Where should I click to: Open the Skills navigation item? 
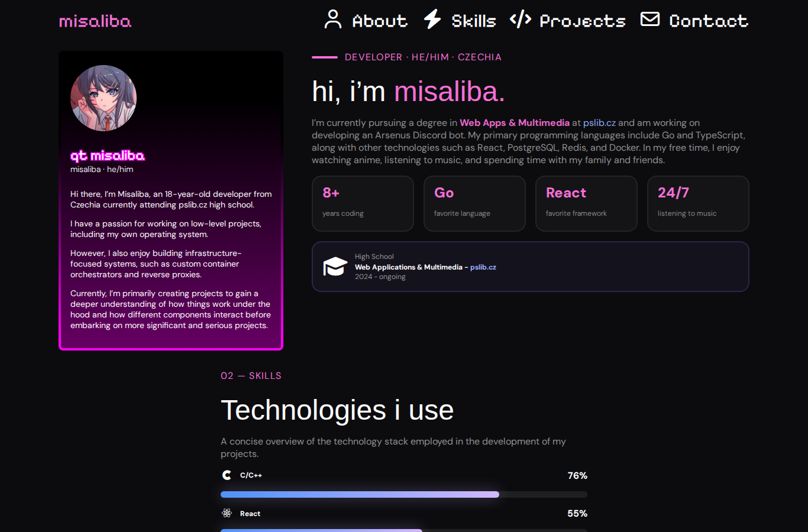(460, 20)
